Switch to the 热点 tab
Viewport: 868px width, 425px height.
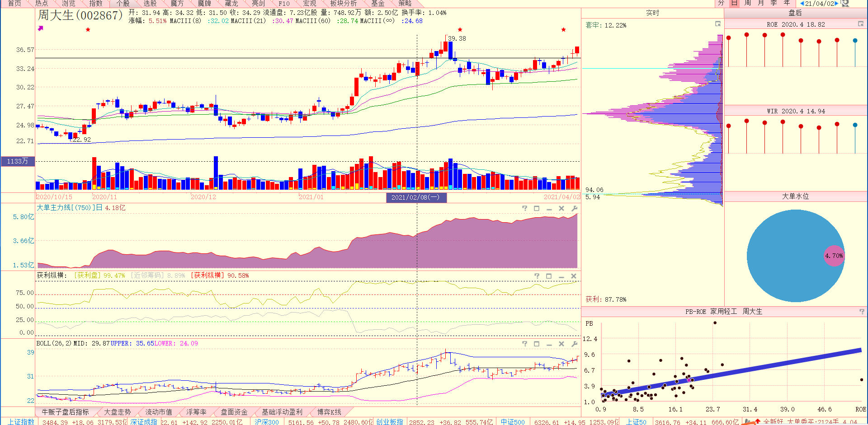(42, 3)
